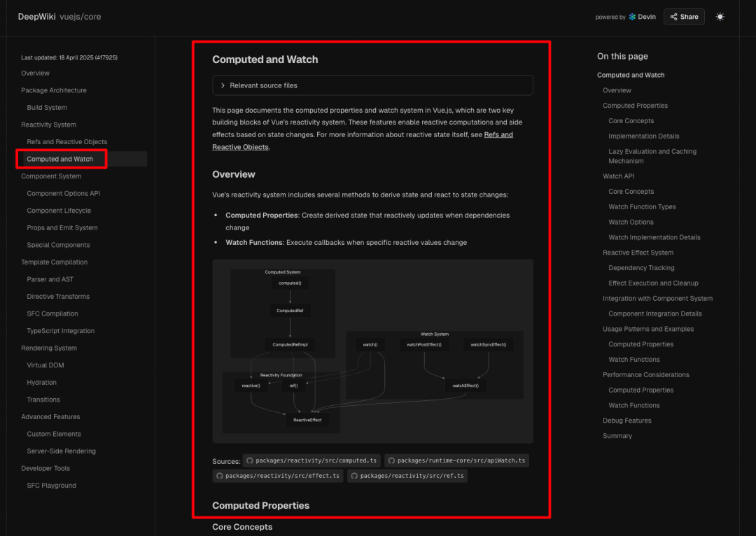Viewport: 756px width, 536px height.
Task: Jump to Watch API section
Action: (x=619, y=176)
